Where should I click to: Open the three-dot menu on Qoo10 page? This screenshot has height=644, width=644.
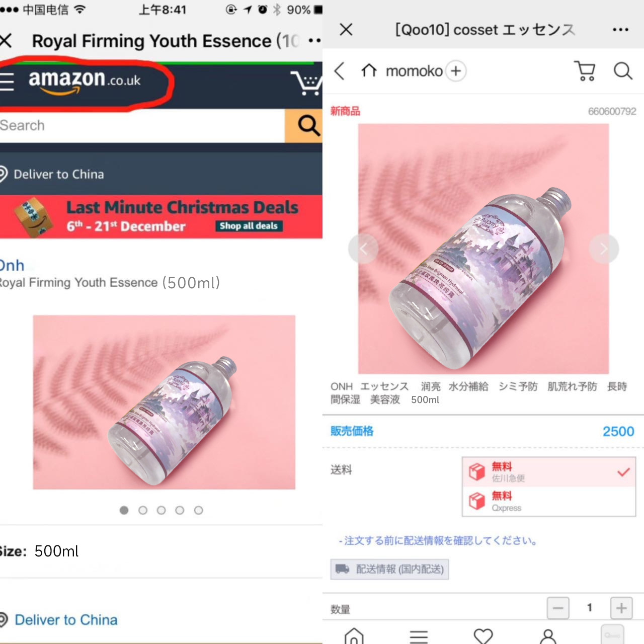[620, 30]
